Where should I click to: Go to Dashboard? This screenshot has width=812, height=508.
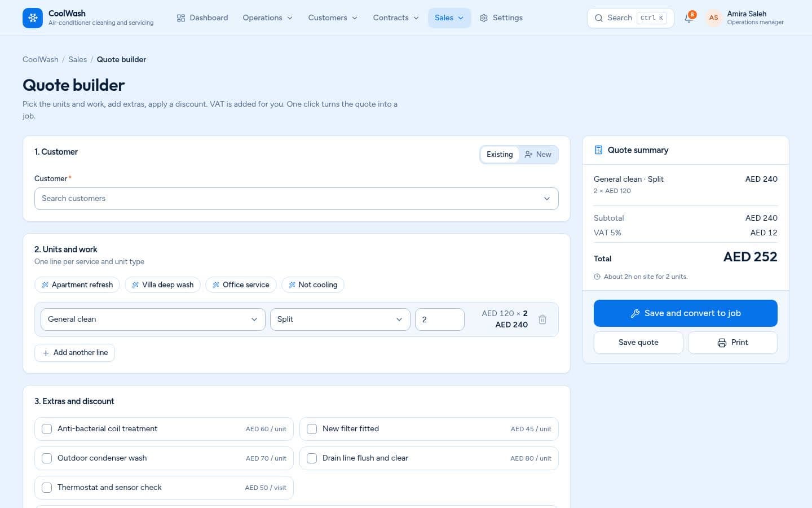(202, 18)
